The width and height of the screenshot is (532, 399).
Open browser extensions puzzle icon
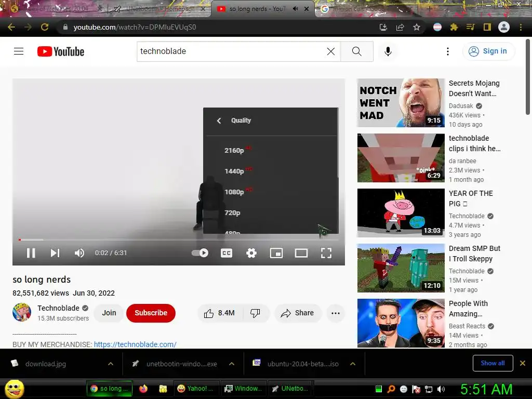pos(454,27)
